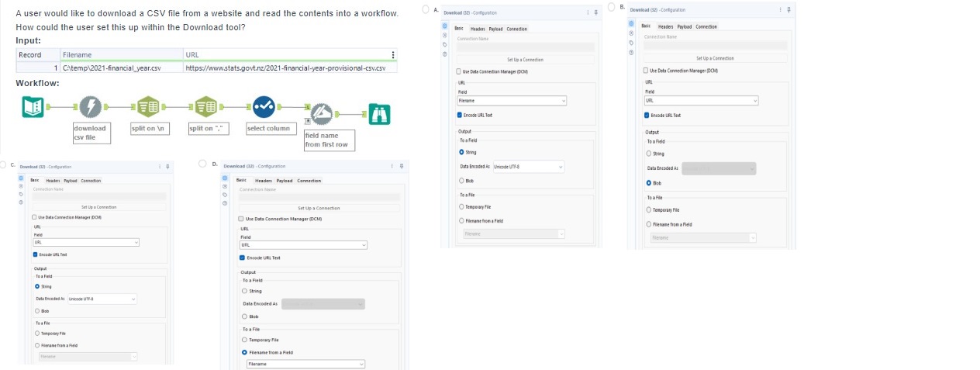Screen dimensions: 980x370
Task: Open the option A panel three-dot menu
Action: tap(588, 12)
